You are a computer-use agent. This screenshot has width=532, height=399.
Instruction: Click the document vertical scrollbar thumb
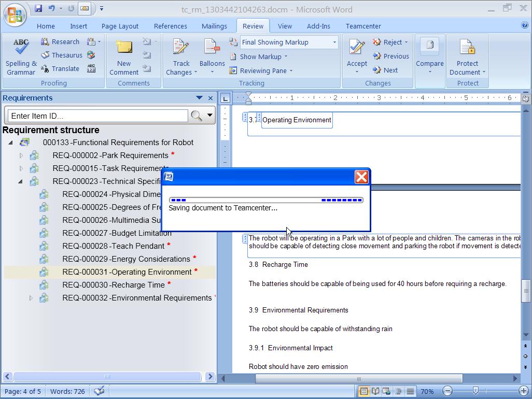[x=526, y=291]
